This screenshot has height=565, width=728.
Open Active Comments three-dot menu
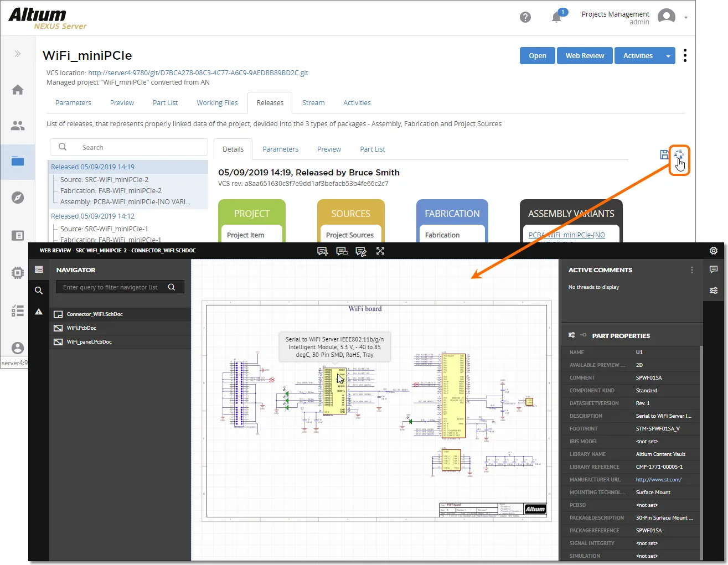point(692,270)
